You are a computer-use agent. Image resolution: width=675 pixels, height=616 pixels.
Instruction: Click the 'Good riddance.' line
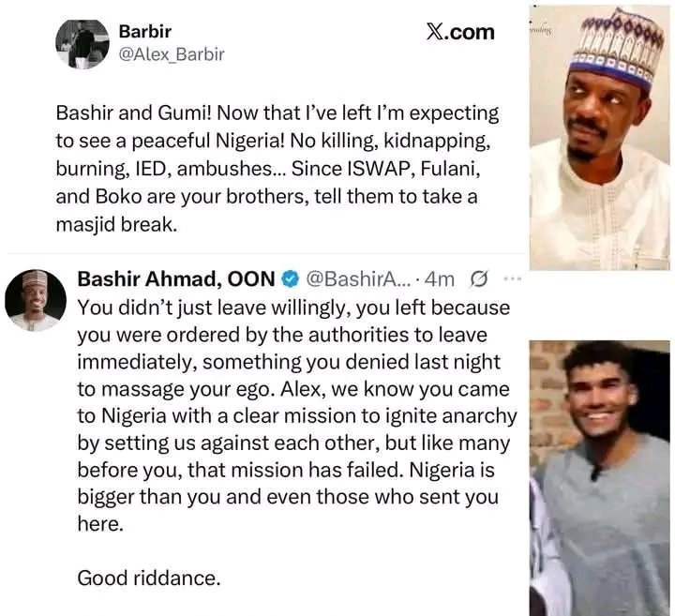point(149,578)
